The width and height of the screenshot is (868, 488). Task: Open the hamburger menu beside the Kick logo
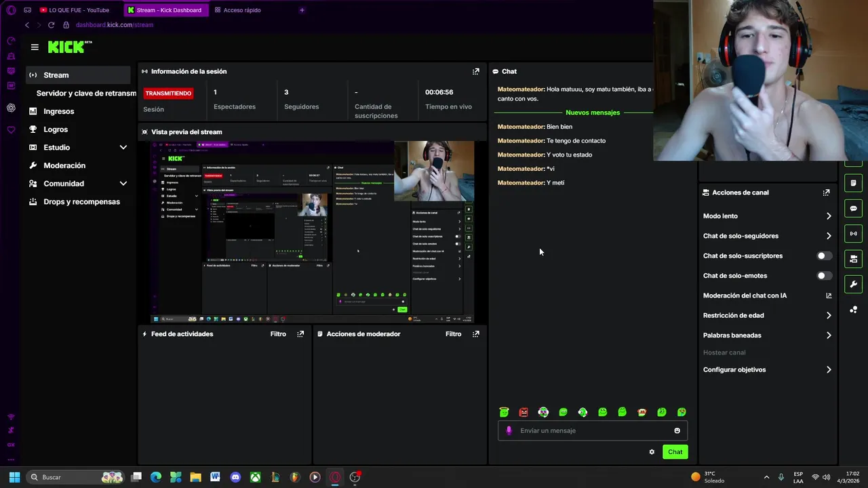coord(35,47)
